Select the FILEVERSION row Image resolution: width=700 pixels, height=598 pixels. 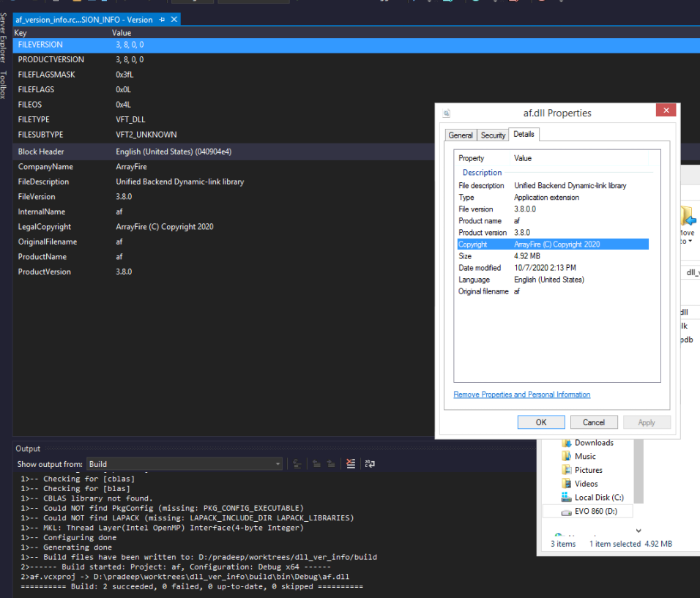[x=357, y=45]
